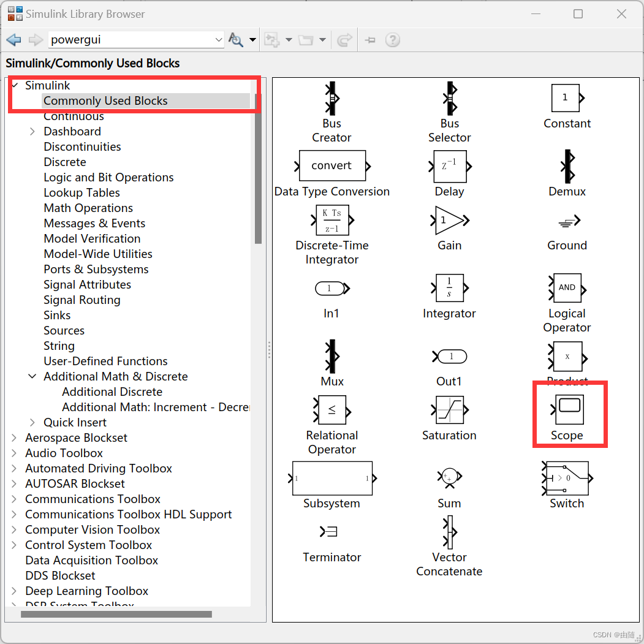Choose the Data Type Conversion block
This screenshot has width=644, height=644.
pos(332,166)
